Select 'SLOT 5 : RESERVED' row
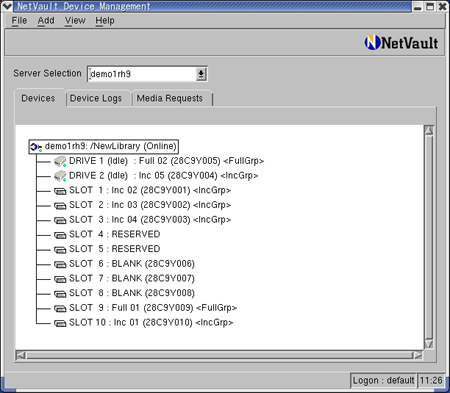Image resolution: width=450 pixels, height=393 pixels. 107,249
